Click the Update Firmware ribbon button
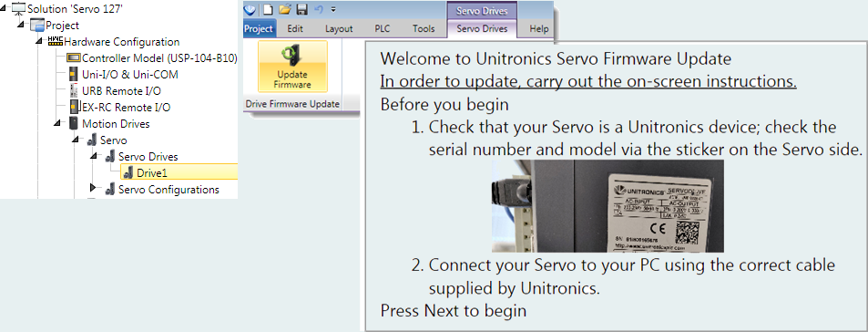The height and width of the screenshot is (332, 868). [x=293, y=67]
